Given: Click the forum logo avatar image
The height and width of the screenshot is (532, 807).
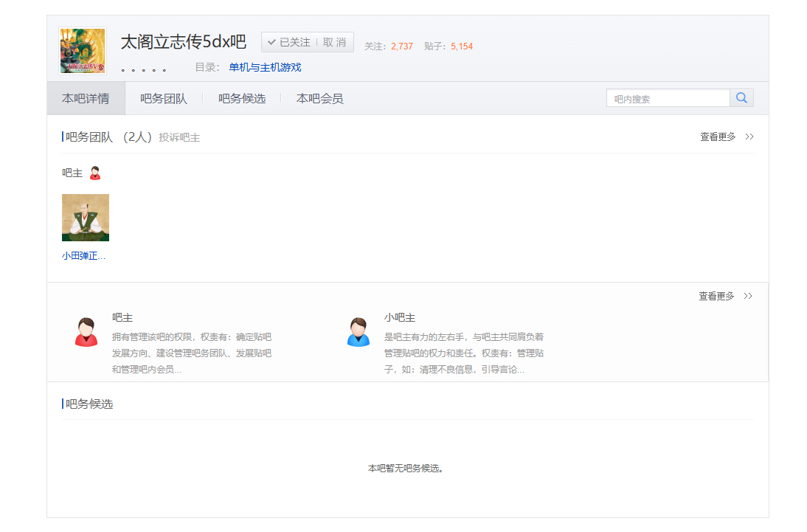Looking at the screenshot, I should coord(83,51).
